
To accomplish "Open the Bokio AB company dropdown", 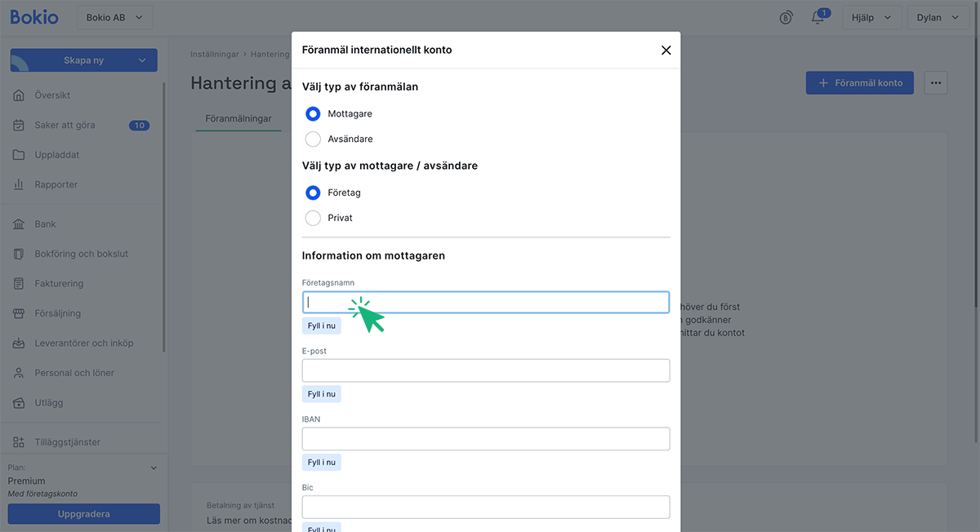I will 114,17.
